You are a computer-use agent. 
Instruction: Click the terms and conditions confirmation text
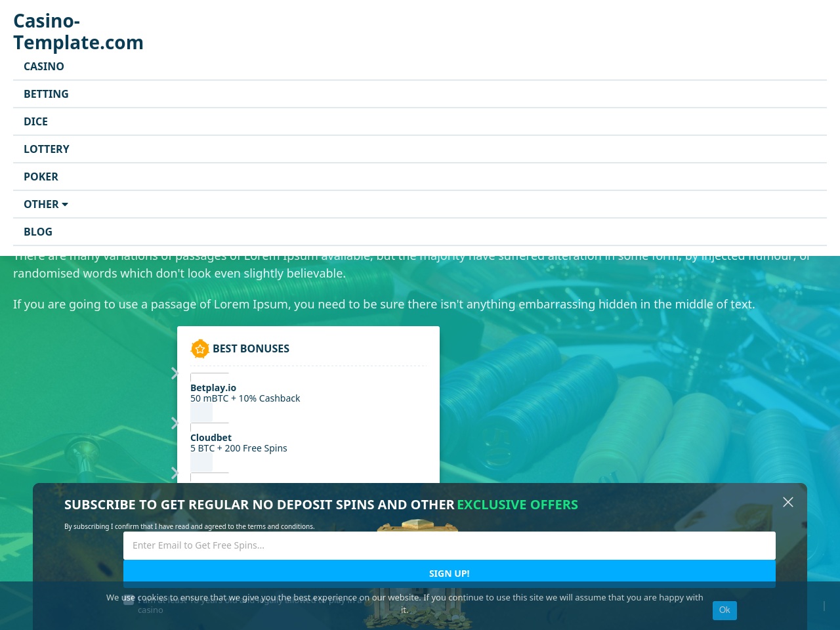pos(190,526)
